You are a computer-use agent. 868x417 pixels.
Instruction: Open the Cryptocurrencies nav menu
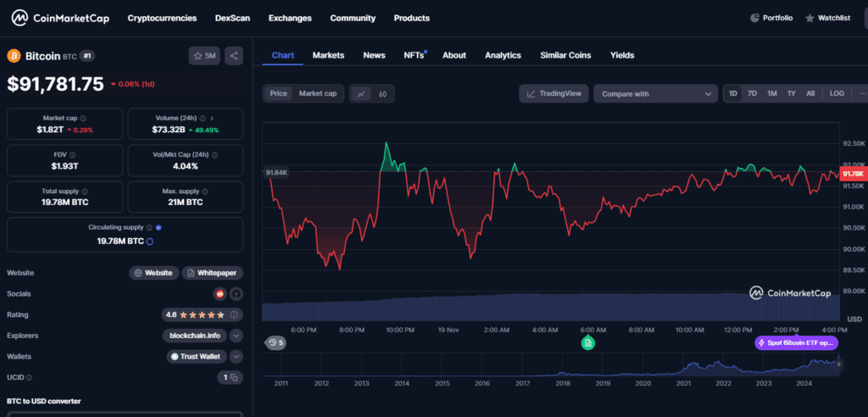pos(162,19)
